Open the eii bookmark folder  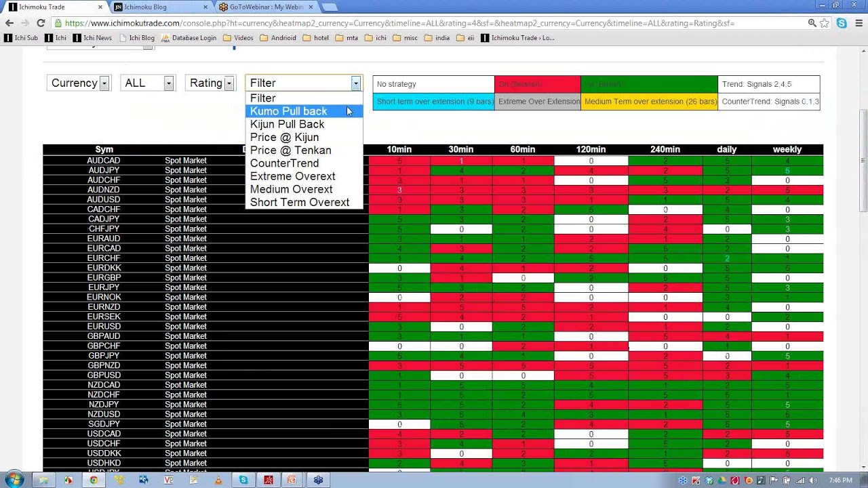point(465,38)
